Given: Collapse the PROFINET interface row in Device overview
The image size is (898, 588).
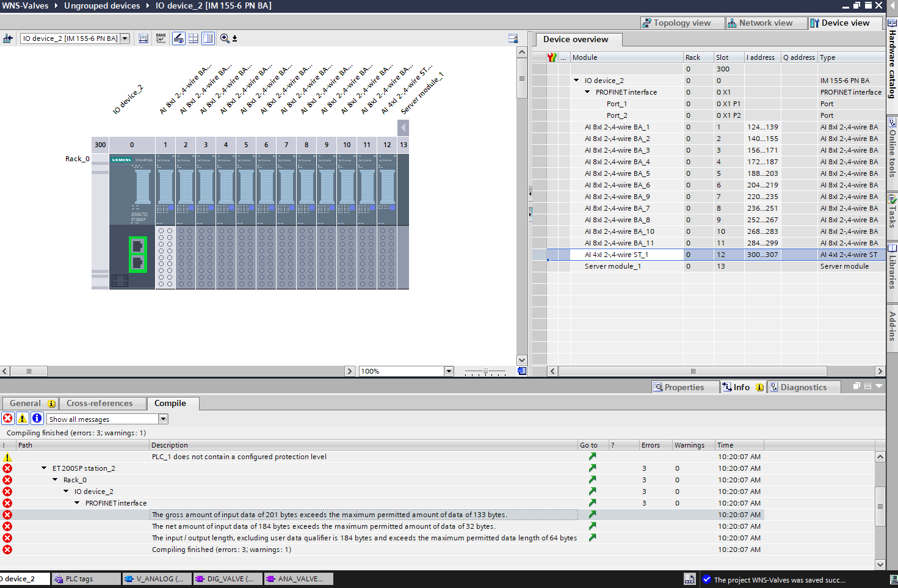Looking at the screenshot, I should pos(587,92).
